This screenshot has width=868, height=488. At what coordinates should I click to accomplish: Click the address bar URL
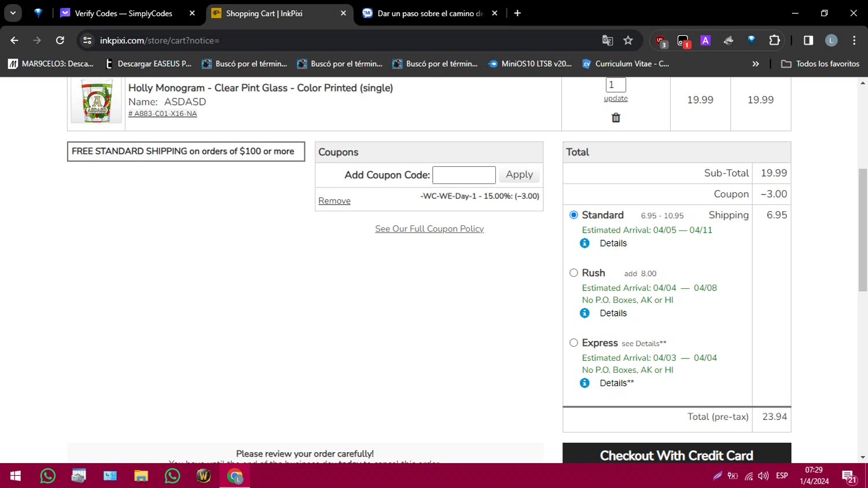point(159,41)
